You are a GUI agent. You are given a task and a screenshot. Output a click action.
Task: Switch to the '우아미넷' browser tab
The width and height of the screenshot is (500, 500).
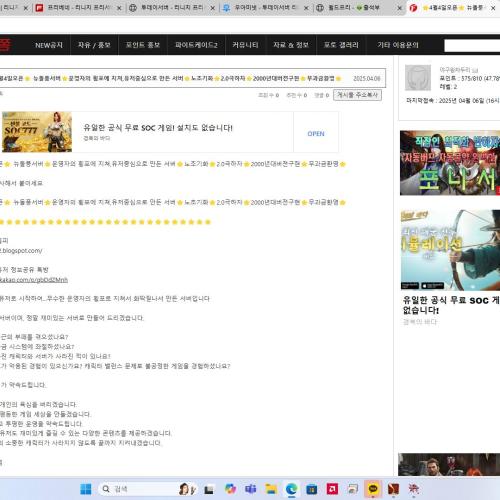click(x=265, y=8)
